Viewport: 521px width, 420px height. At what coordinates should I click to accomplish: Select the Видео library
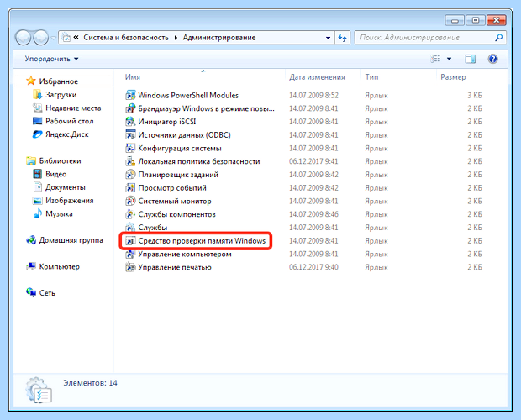[55, 174]
